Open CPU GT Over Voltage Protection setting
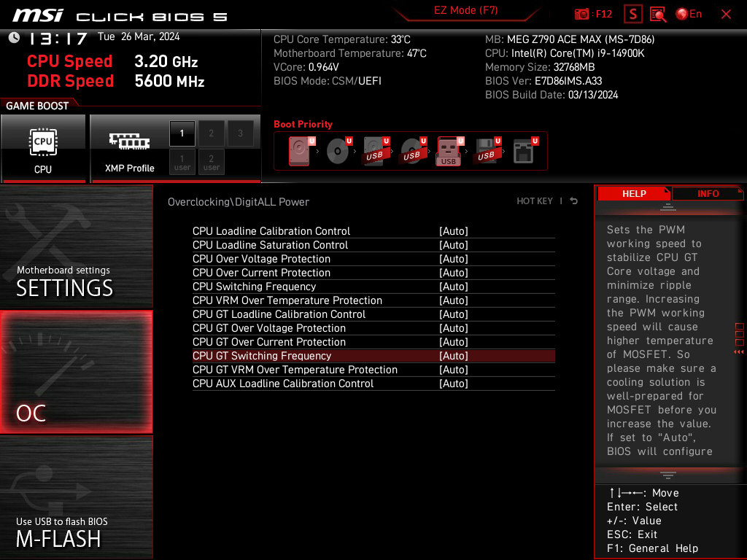This screenshot has height=560, width=747. pos(373,327)
